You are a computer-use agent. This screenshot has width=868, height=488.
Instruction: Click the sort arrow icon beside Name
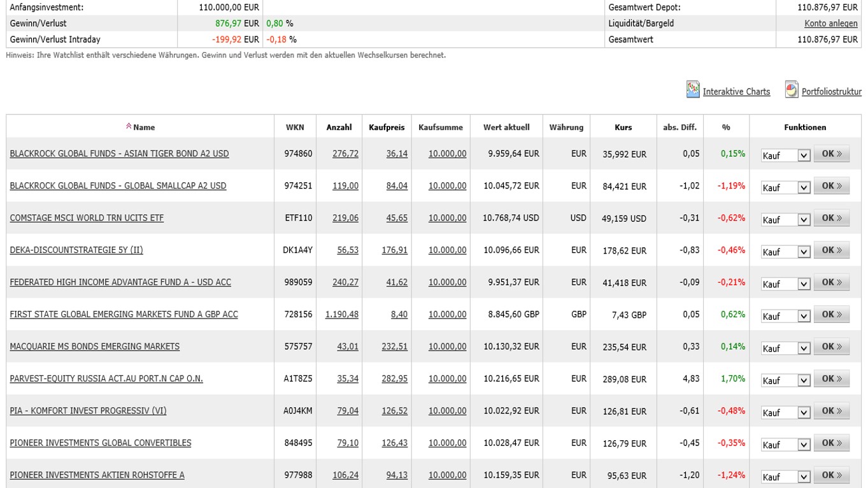tap(129, 127)
